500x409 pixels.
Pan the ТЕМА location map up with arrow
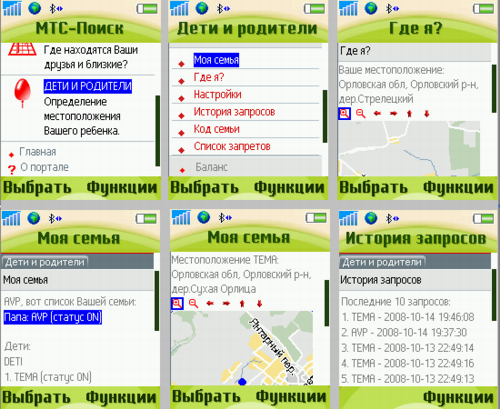coord(242,303)
